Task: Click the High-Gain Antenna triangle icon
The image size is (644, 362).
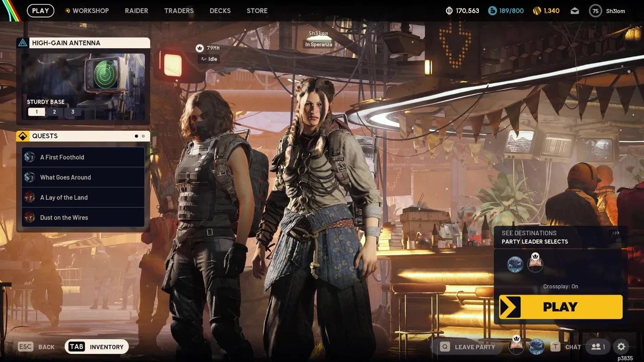Action: (x=23, y=43)
